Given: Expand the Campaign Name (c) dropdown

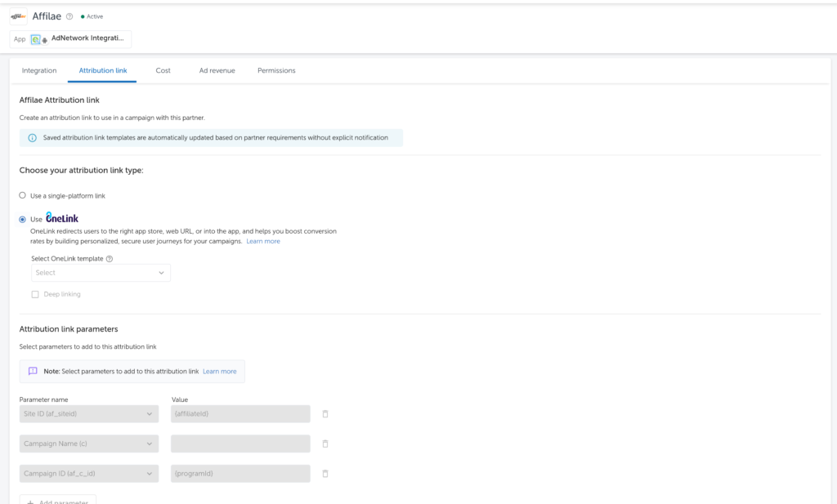Looking at the screenshot, I should [88, 444].
